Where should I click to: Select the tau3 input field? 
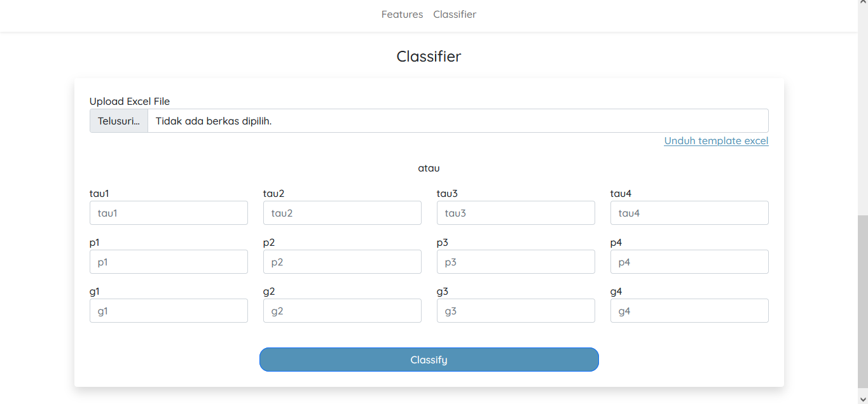[516, 213]
